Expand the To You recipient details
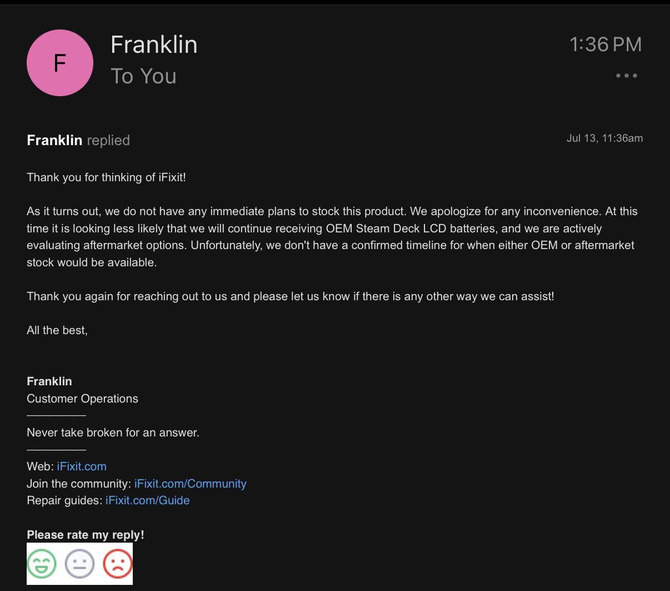 (144, 76)
